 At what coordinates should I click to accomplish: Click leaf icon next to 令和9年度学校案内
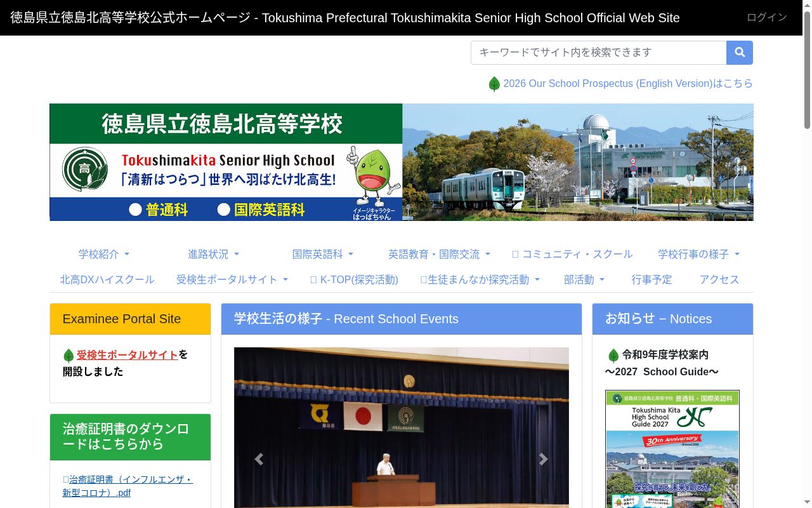click(613, 356)
